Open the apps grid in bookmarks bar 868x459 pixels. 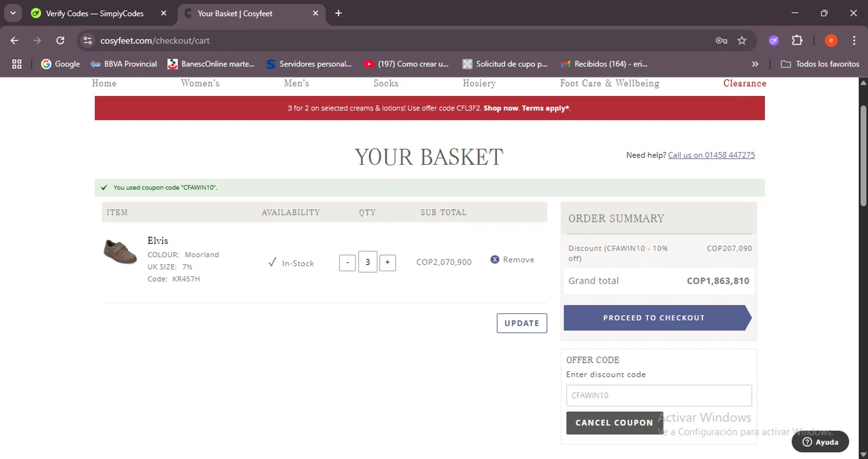[17, 64]
